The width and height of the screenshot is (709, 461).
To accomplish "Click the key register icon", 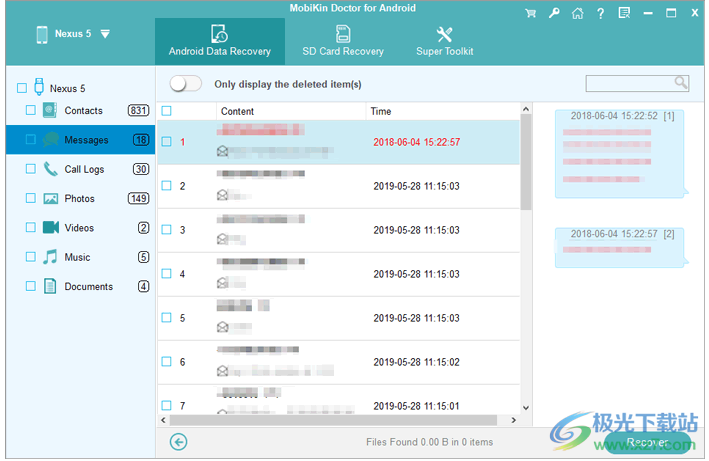I will [x=554, y=13].
